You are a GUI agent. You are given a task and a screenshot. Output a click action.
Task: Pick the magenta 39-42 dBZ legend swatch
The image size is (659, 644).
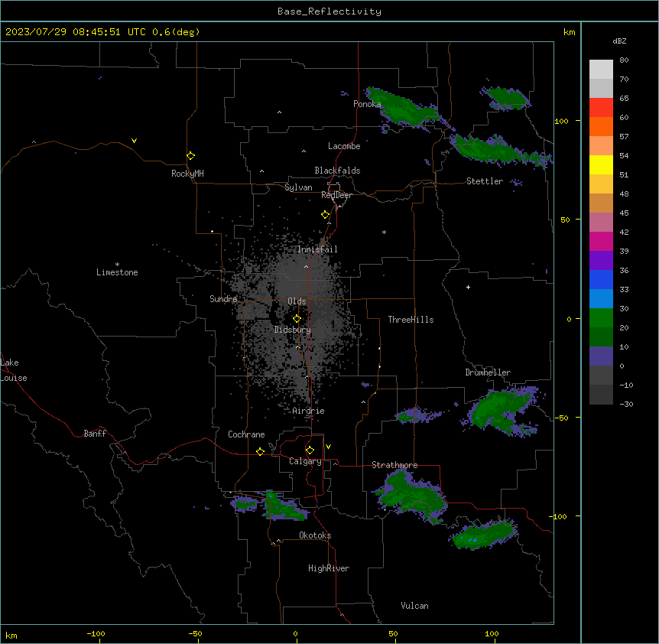point(601,241)
